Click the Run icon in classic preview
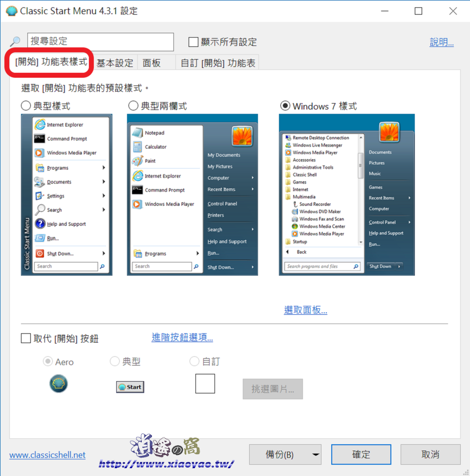 click(40, 238)
